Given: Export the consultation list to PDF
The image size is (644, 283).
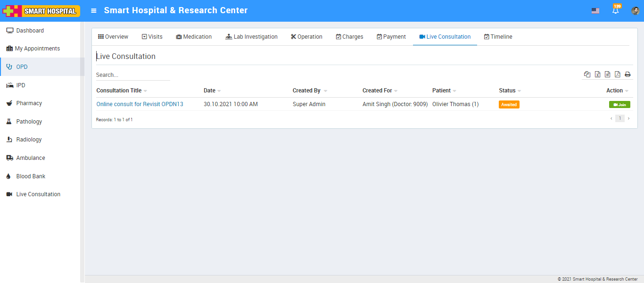Looking at the screenshot, I should click(x=617, y=75).
